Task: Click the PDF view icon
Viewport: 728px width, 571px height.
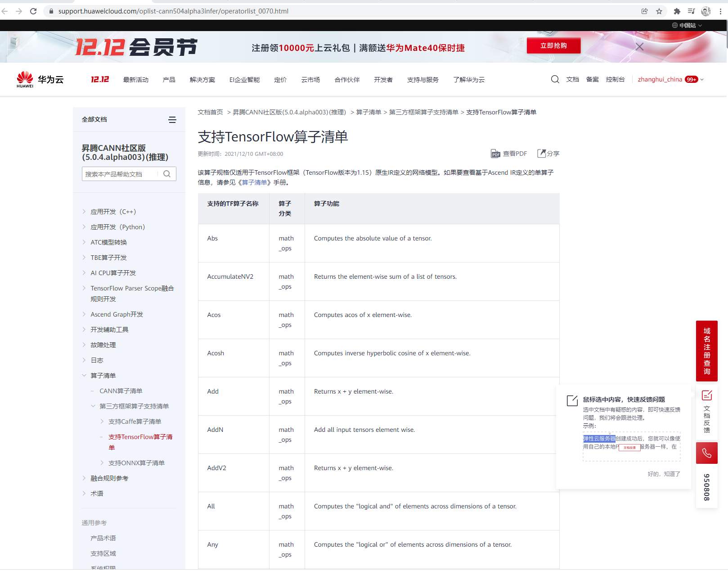Action: point(495,154)
